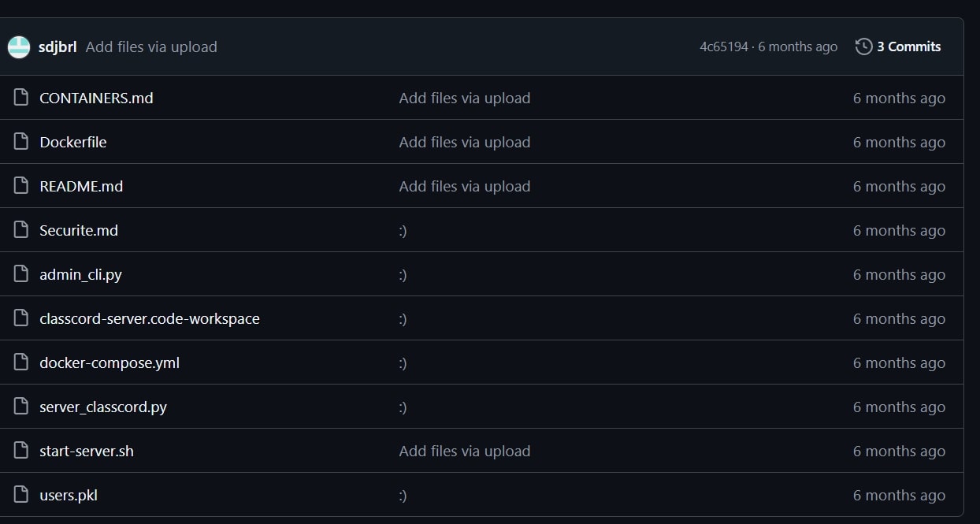The image size is (980, 524).
Task: Open the Securite.md file
Action: (x=79, y=230)
